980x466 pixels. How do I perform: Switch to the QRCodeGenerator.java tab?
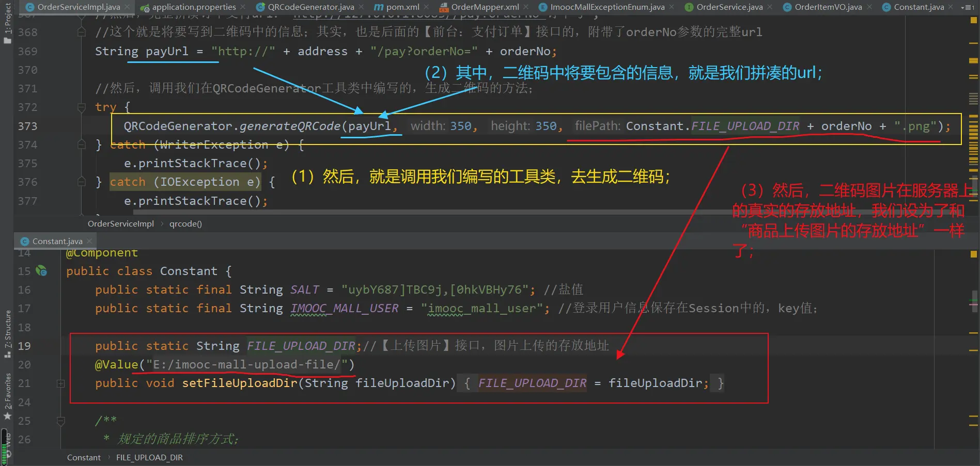[310, 7]
